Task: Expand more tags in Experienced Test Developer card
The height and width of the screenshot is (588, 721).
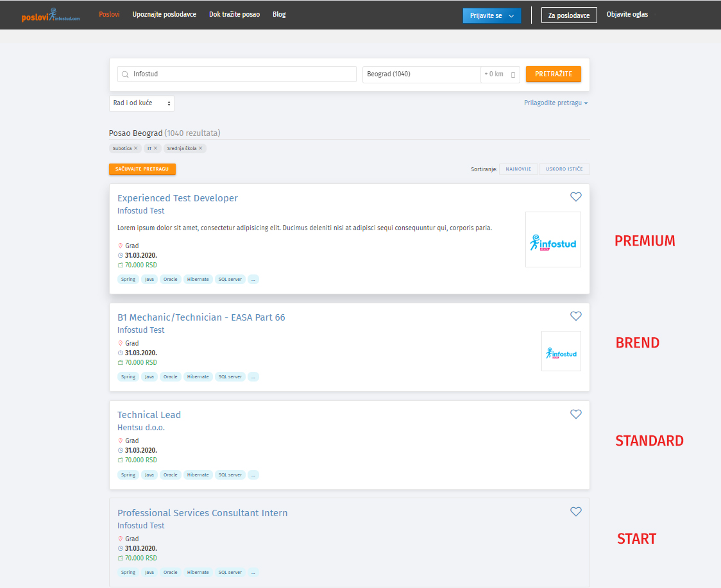Action: [253, 279]
